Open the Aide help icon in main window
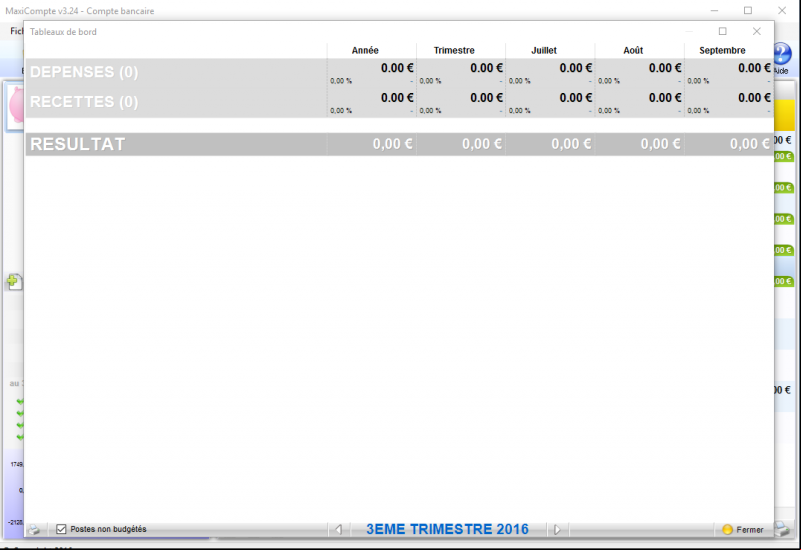801x550 pixels. pyautogui.click(x=782, y=59)
